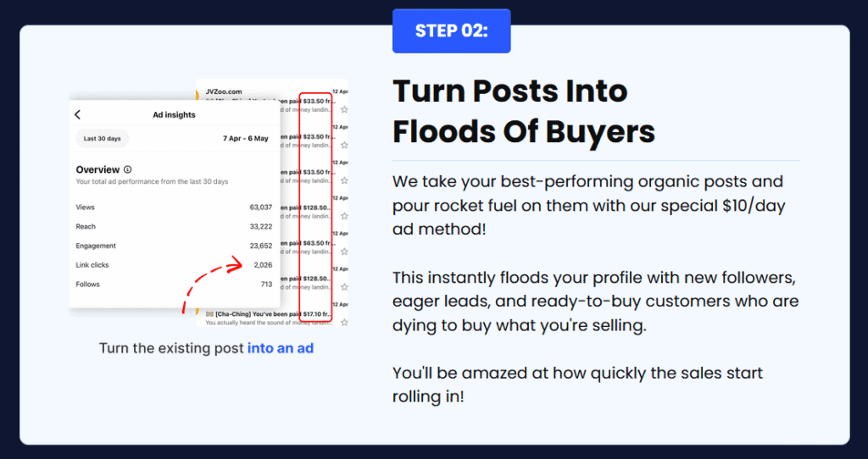The height and width of the screenshot is (459, 868).
Task: Click the red dashed arrow graphic
Action: pyautogui.click(x=213, y=286)
